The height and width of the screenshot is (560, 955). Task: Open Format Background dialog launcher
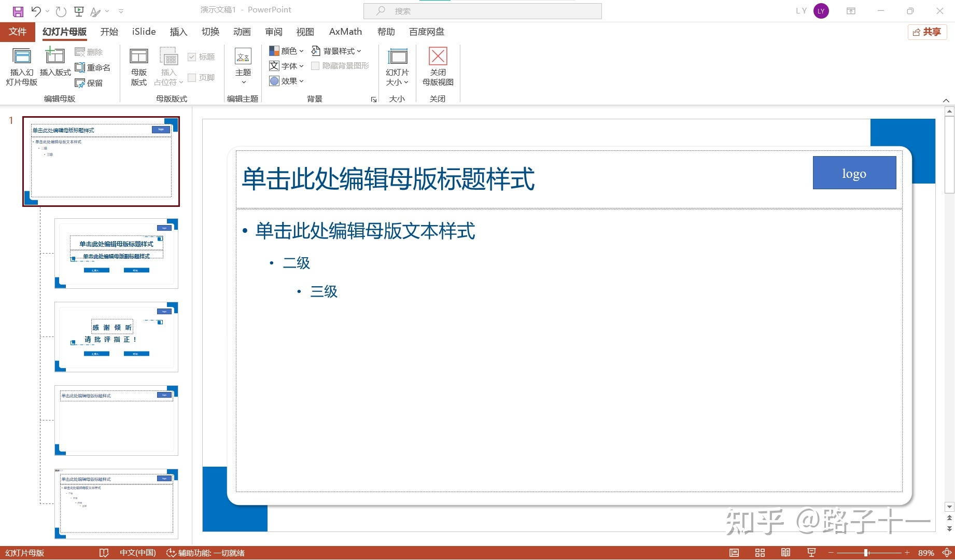(374, 100)
